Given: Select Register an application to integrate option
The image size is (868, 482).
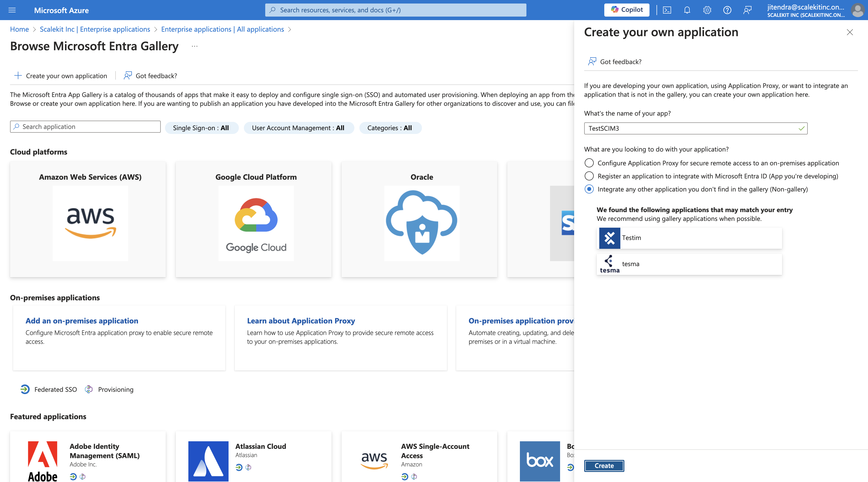Looking at the screenshot, I should click(x=589, y=176).
